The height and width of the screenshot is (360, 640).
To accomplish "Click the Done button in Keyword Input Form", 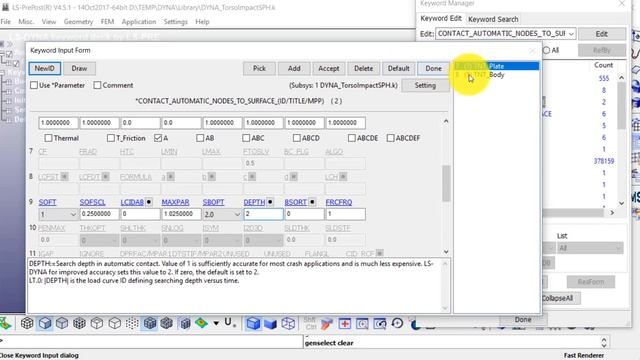I will [x=433, y=69].
